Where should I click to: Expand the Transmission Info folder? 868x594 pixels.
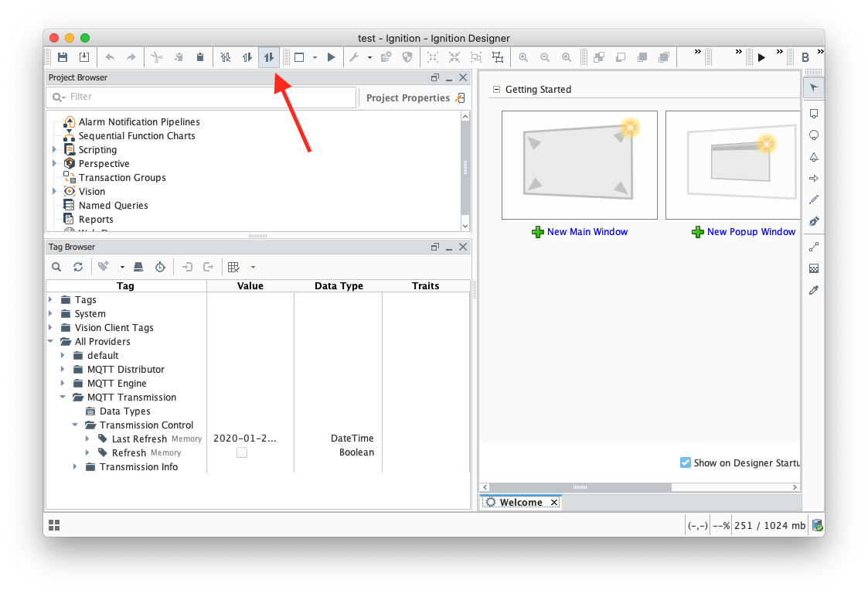[75, 466]
